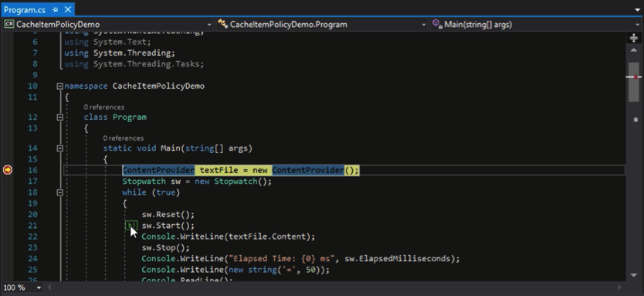
Task: Click the vertical scrollbar down arrow
Action: (x=634, y=275)
